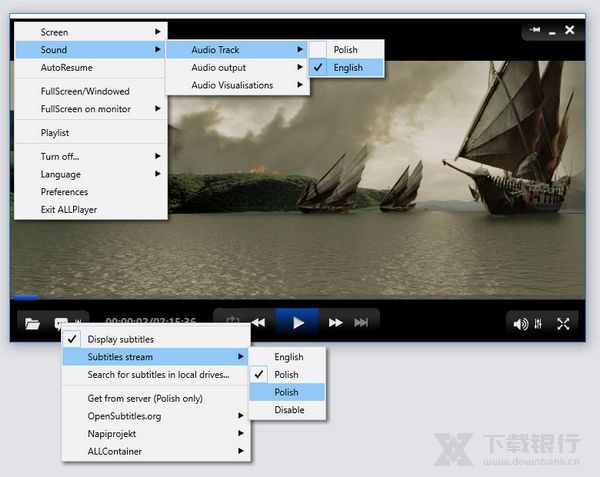
Task: Select Playlist menu entry
Action: point(55,133)
